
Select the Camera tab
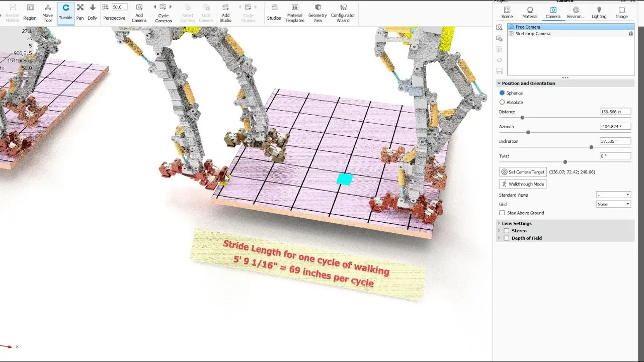point(553,13)
